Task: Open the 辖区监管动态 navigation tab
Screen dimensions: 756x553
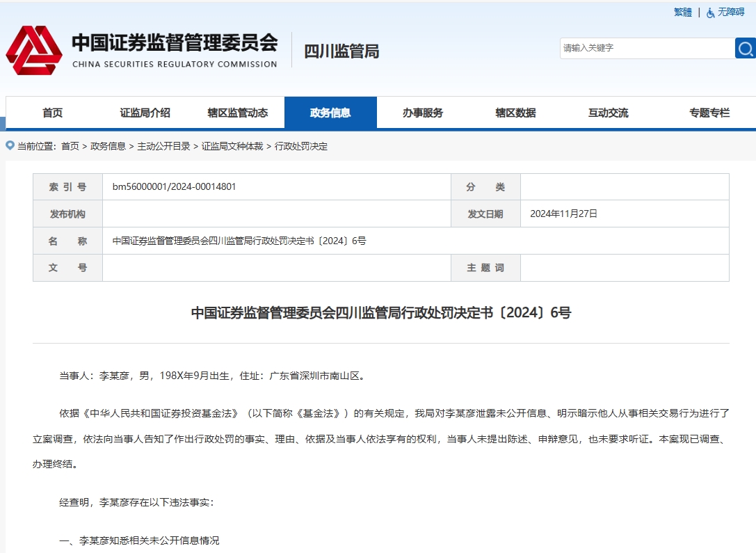Action: pos(238,113)
